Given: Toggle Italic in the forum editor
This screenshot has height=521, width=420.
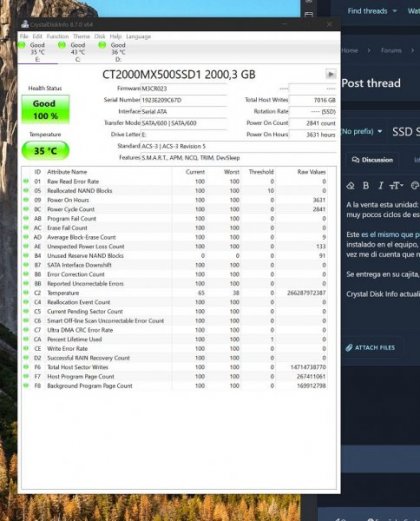Looking at the screenshot, I should coord(380,186).
